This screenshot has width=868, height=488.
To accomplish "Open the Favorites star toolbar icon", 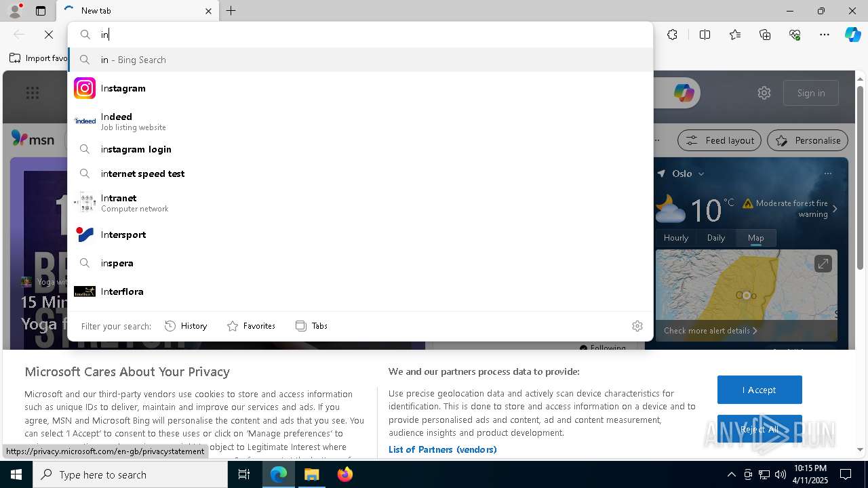I will pyautogui.click(x=735, y=35).
